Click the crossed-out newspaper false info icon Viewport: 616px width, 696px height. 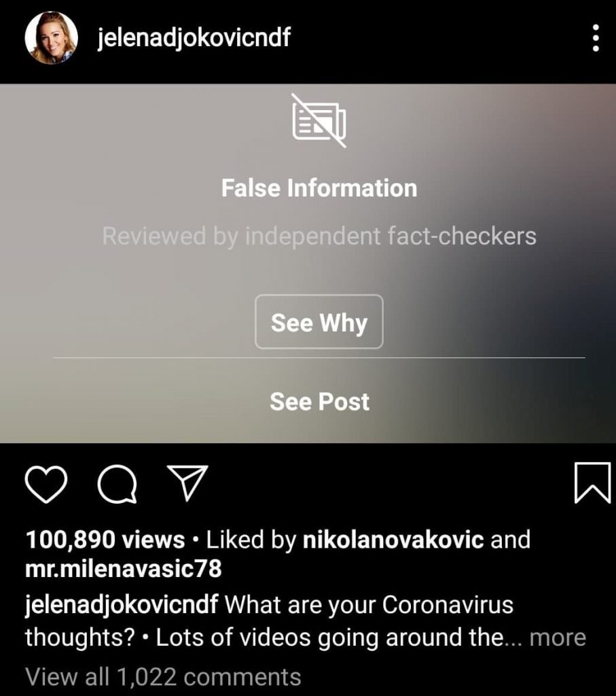pyautogui.click(x=319, y=120)
